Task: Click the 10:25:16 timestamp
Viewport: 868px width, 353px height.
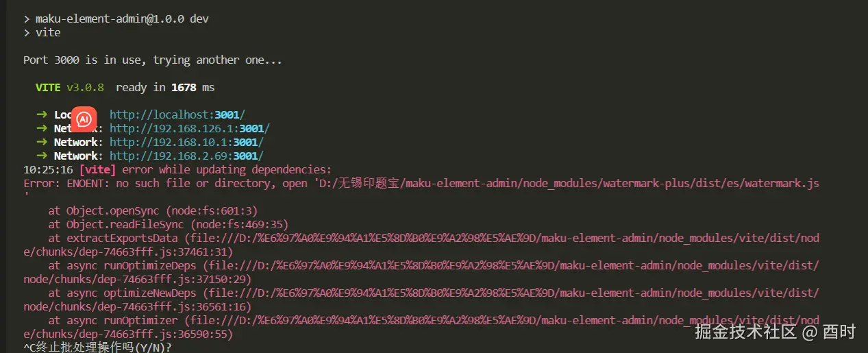Action: point(48,170)
